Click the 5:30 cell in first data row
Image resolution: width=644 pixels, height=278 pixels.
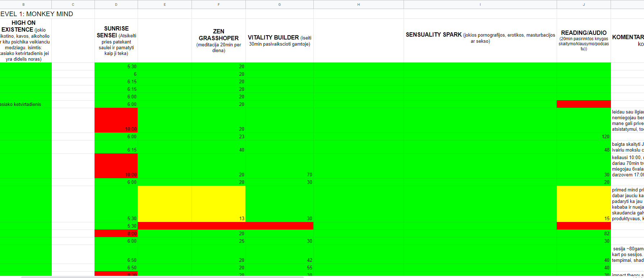coord(116,66)
